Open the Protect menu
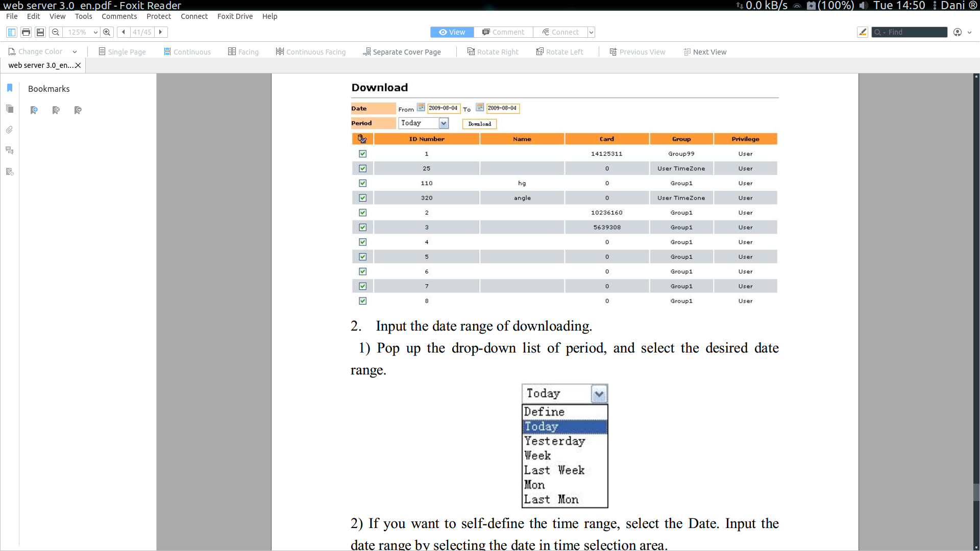 pos(158,16)
